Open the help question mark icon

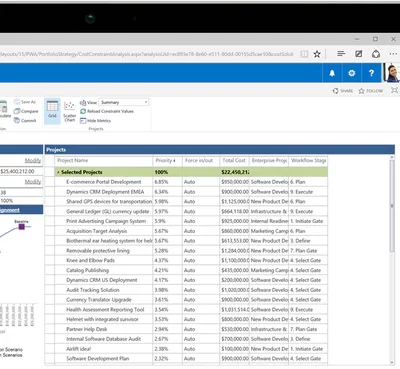pos(371,73)
